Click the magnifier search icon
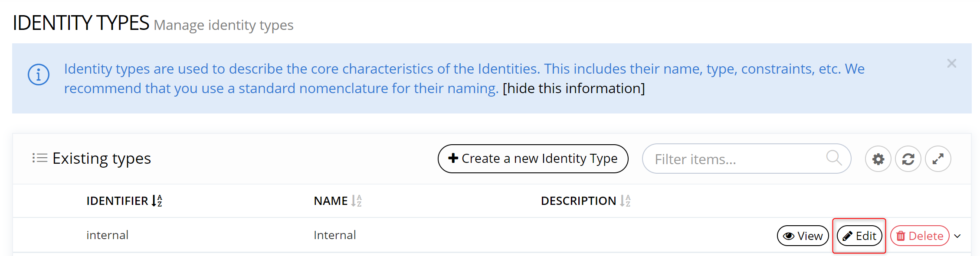Viewport: 980px width, 256px height. tap(833, 158)
